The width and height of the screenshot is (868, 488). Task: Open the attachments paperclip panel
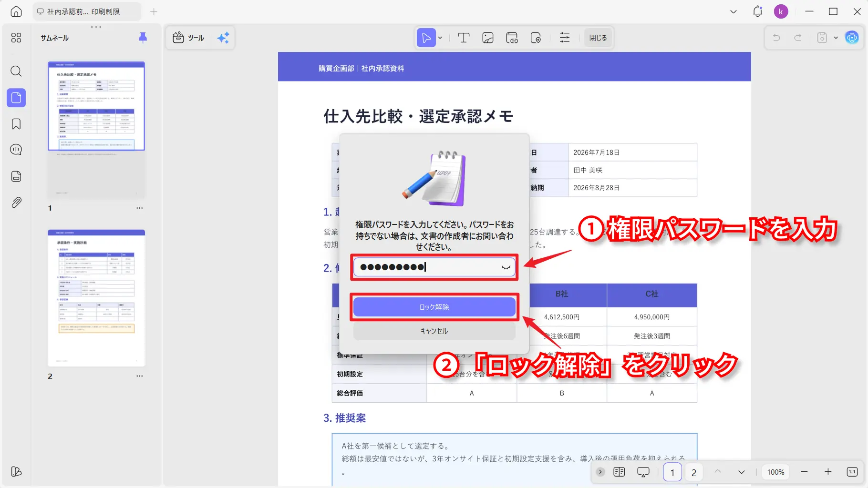coord(16,203)
